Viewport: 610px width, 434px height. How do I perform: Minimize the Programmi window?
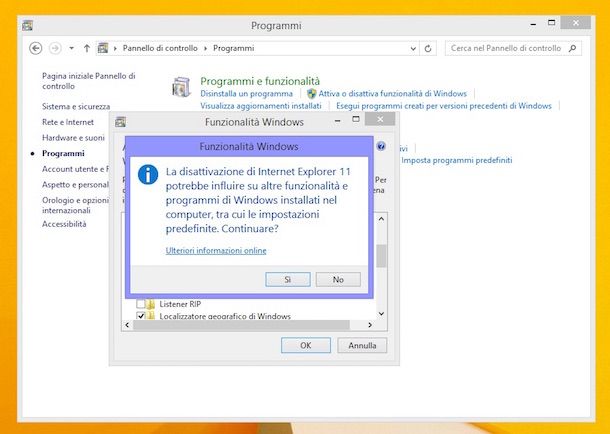(x=533, y=24)
